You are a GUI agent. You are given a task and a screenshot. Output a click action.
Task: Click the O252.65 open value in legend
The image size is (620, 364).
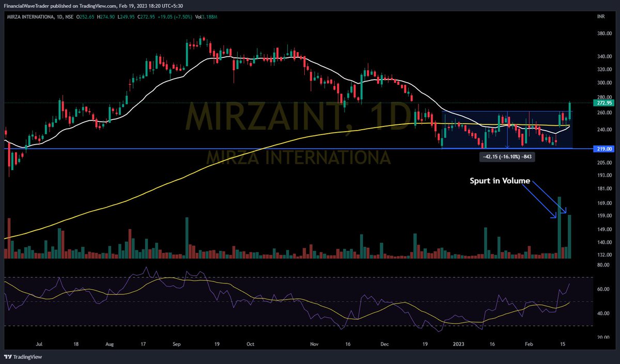click(x=86, y=17)
